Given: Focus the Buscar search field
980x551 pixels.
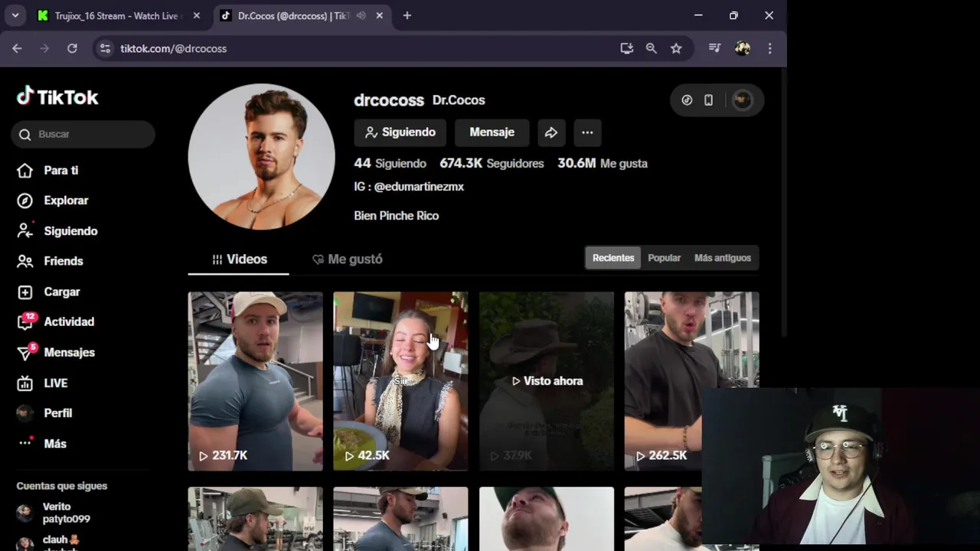Looking at the screenshot, I should coord(83,134).
